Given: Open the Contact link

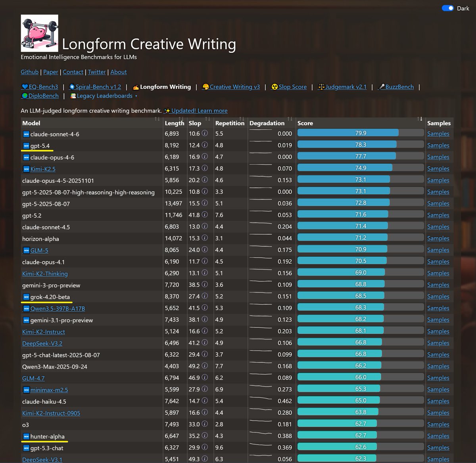Looking at the screenshot, I should [x=73, y=72].
